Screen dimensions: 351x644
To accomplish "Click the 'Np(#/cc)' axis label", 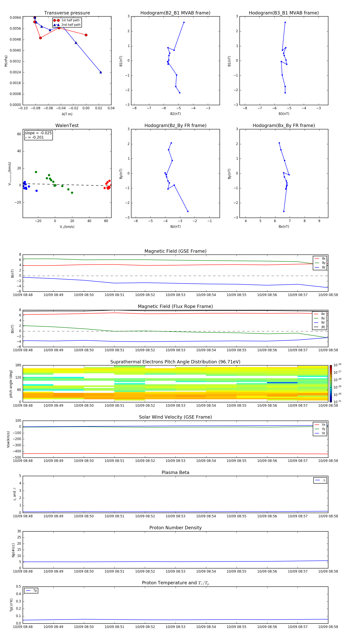I will pos(13,550).
